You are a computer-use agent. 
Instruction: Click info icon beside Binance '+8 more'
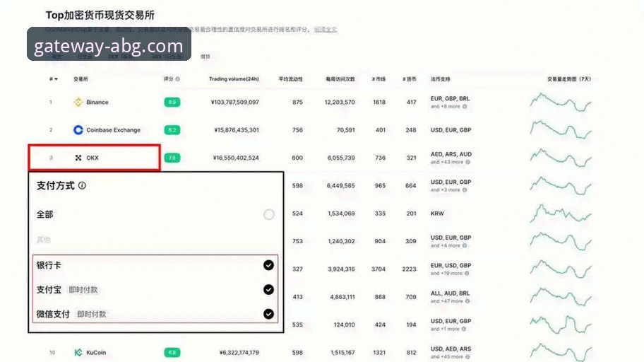[x=465, y=107]
